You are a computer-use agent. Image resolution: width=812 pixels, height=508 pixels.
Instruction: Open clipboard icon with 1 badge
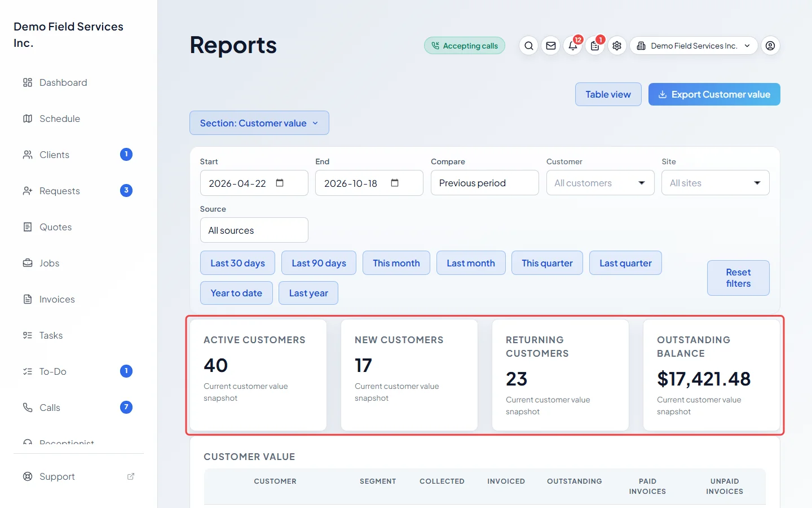coord(595,46)
